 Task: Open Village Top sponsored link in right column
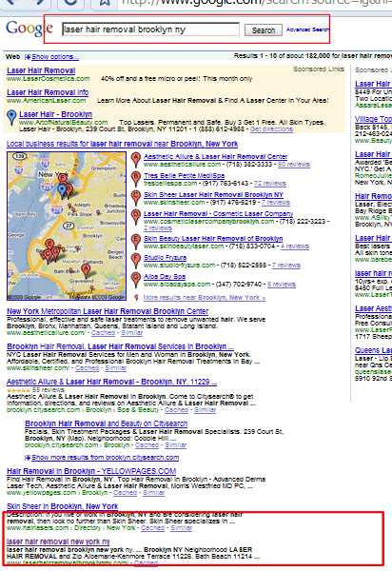[x=373, y=119]
